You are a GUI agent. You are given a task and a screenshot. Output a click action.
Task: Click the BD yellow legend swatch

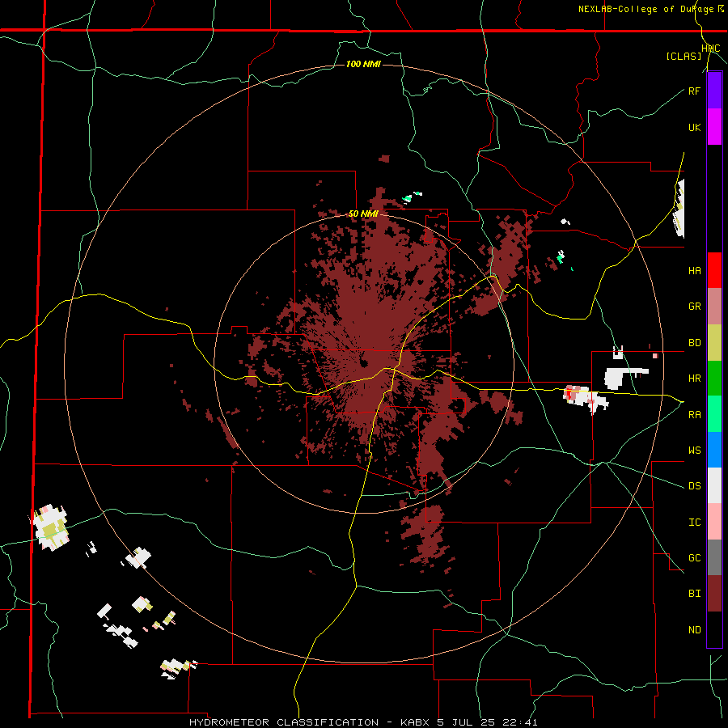pos(714,343)
